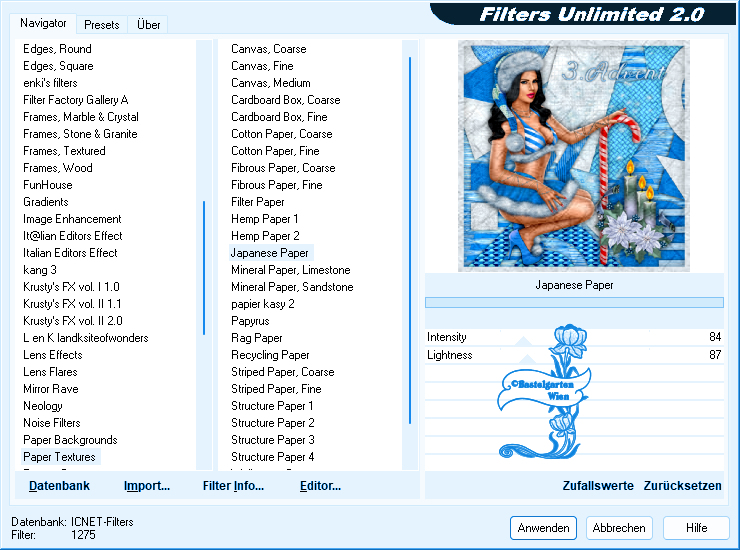The image size is (740, 550).
Task: Choose 'Mineral Paper, Limestone' filter
Action: pos(291,270)
